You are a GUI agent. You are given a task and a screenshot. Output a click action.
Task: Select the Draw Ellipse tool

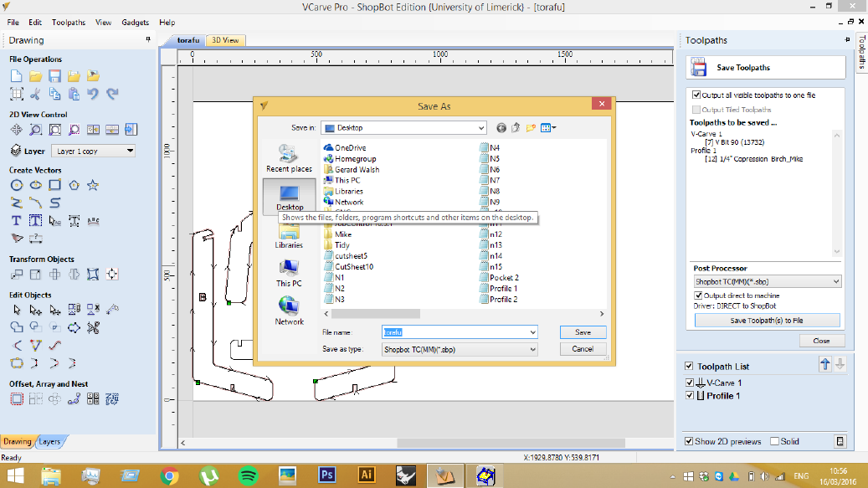[35, 185]
